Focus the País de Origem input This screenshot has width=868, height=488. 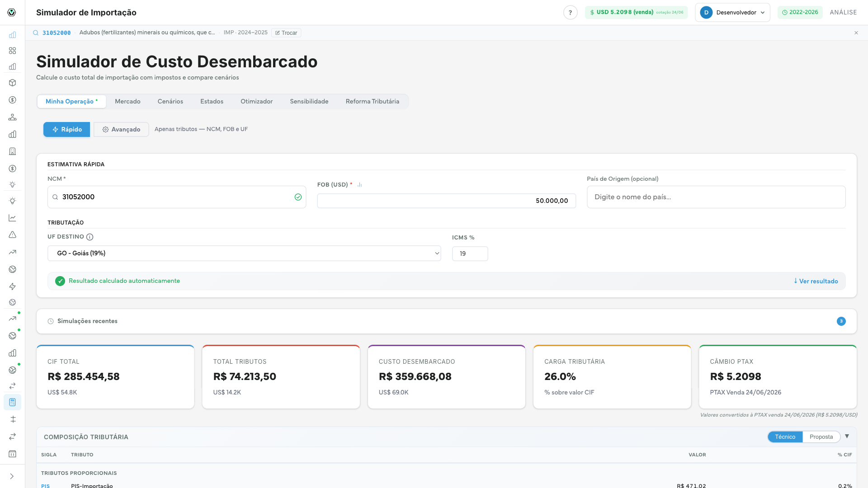[x=716, y=197]
